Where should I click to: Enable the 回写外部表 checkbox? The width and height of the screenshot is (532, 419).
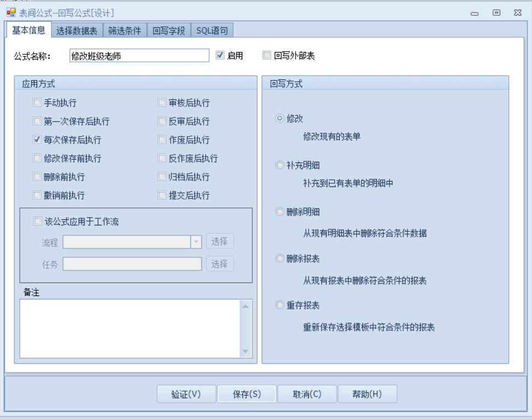pyautogui.click(x=267, y=55)
